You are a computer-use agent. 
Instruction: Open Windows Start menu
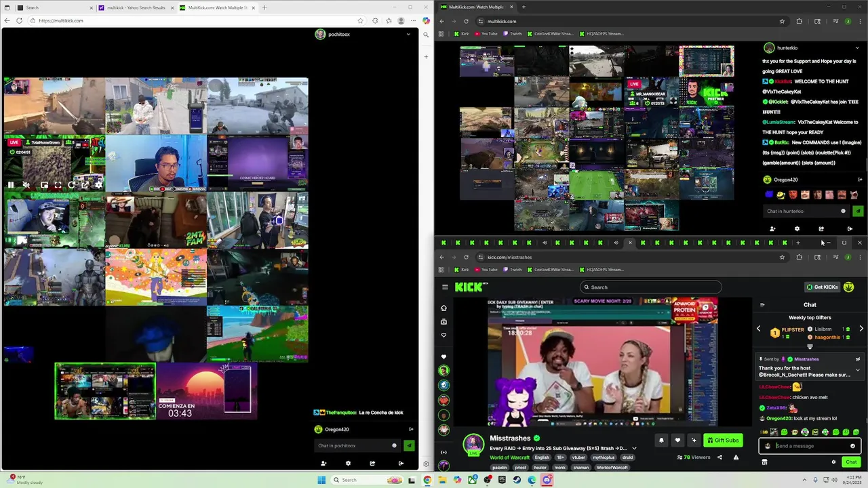click(x=321, y=480)
